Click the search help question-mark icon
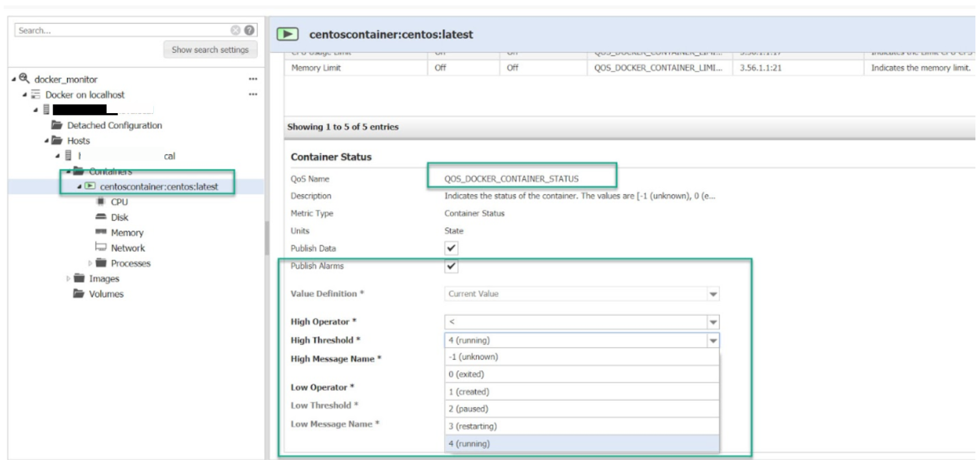Screen dimensions: 980x460 point(249,30)
